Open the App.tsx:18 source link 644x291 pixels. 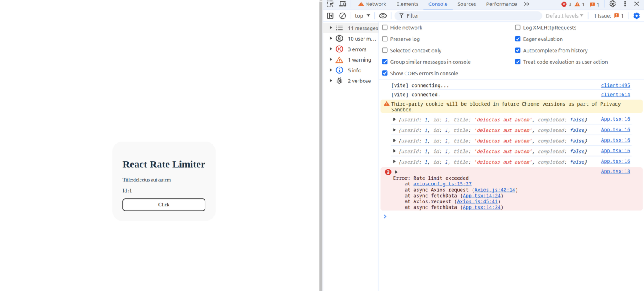[615, 171]
